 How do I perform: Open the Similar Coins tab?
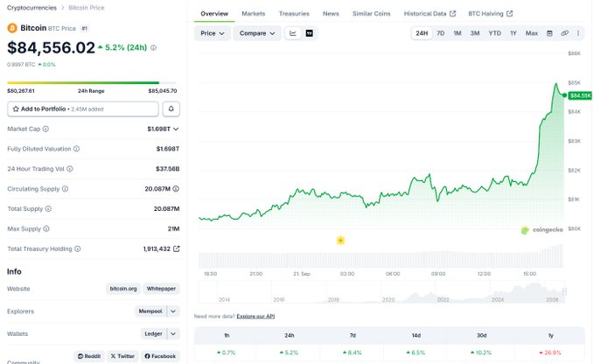click(371, 14)
